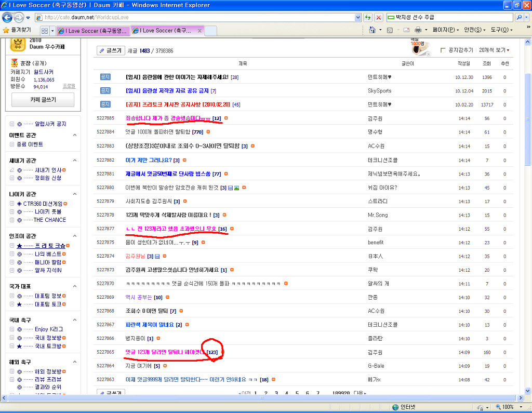This screenshot has width=532, height=413.
Task: Open the Quick Tabs grid icon
Action: 45,31
